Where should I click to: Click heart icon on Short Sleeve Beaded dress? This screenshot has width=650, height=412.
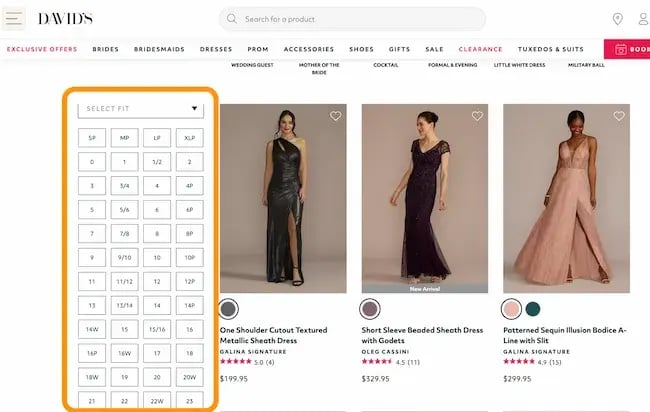[477, 116]
